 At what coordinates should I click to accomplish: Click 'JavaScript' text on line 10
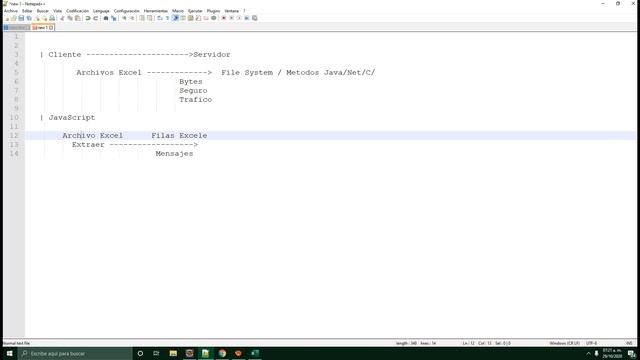click(72, 118)
